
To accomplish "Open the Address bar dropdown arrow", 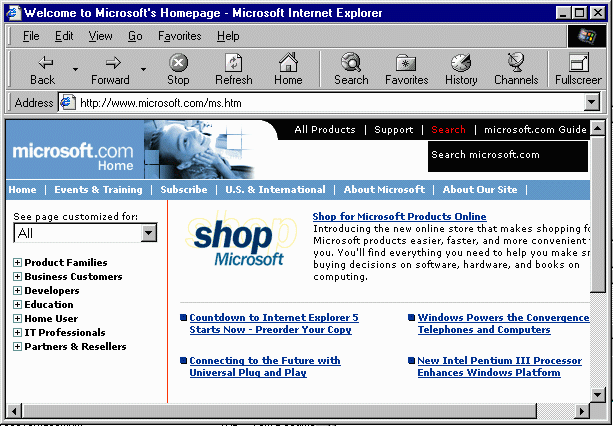I will [591, 102].
